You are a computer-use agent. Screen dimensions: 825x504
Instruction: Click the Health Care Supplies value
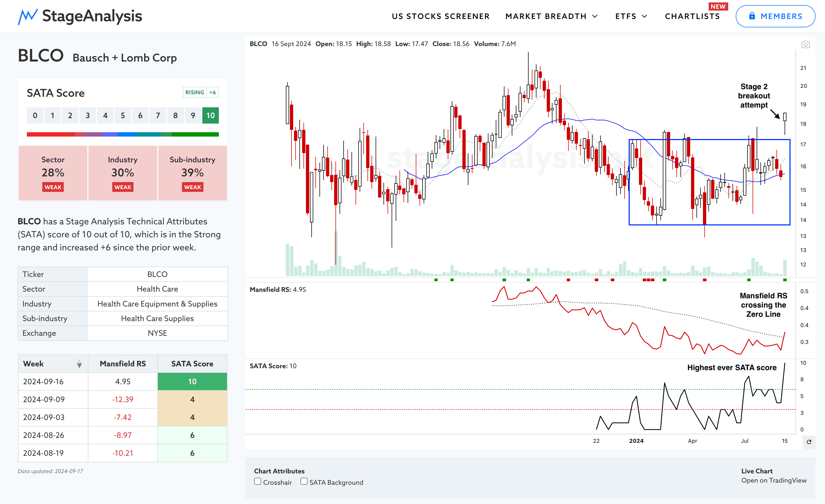pos(157,318)
